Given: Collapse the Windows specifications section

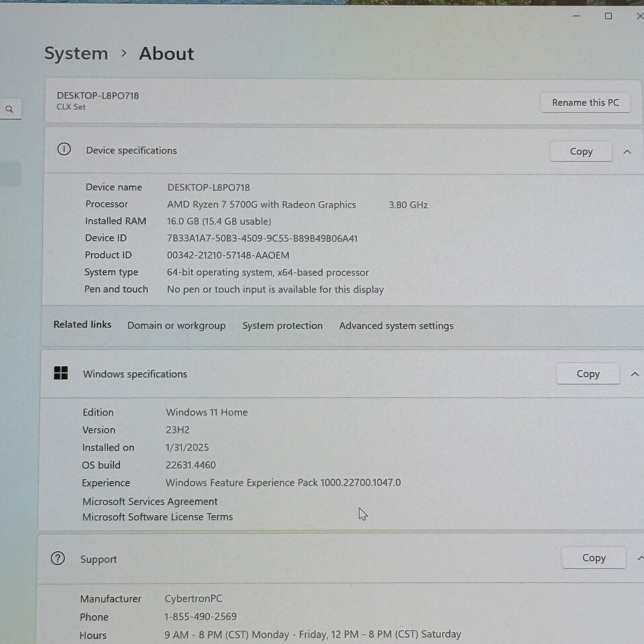Looking at the screenshot, I should tap(635, 374).
